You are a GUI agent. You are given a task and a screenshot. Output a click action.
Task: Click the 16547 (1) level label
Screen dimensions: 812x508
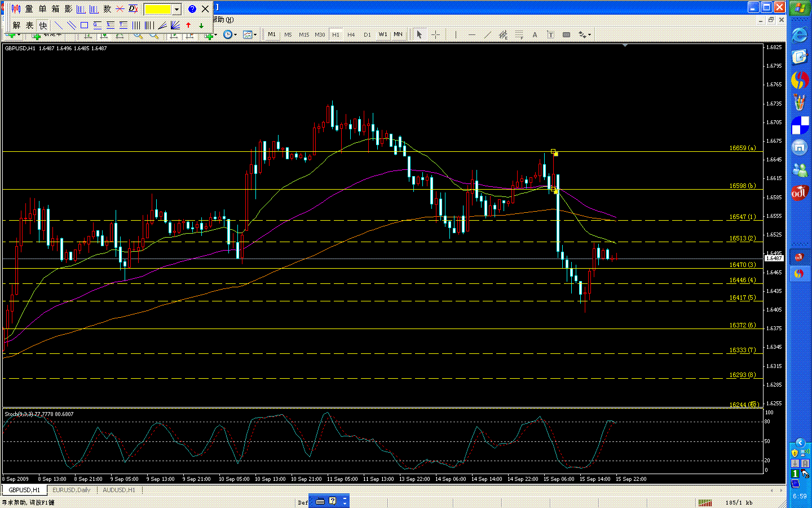pyautogui.click(x=742, y=217)
